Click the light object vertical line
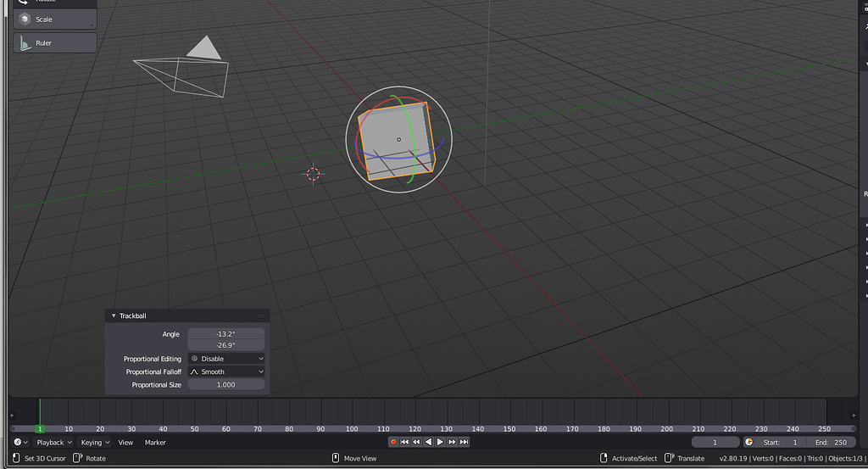This screenshot has width=868, height=469. pos(487,92)
